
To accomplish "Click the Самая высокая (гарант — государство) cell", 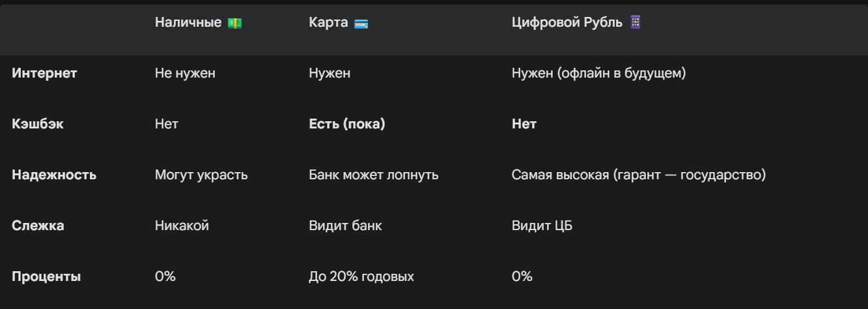I will 638,175.
